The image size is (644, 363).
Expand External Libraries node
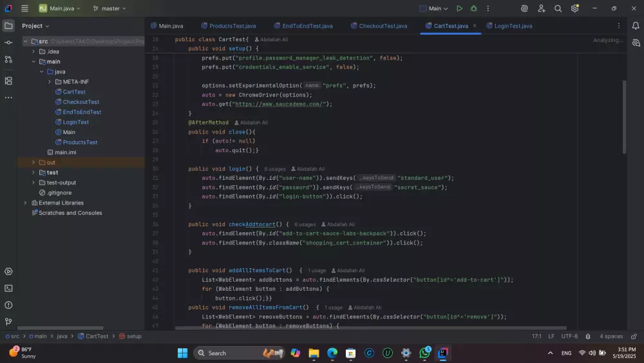(26, 202)
